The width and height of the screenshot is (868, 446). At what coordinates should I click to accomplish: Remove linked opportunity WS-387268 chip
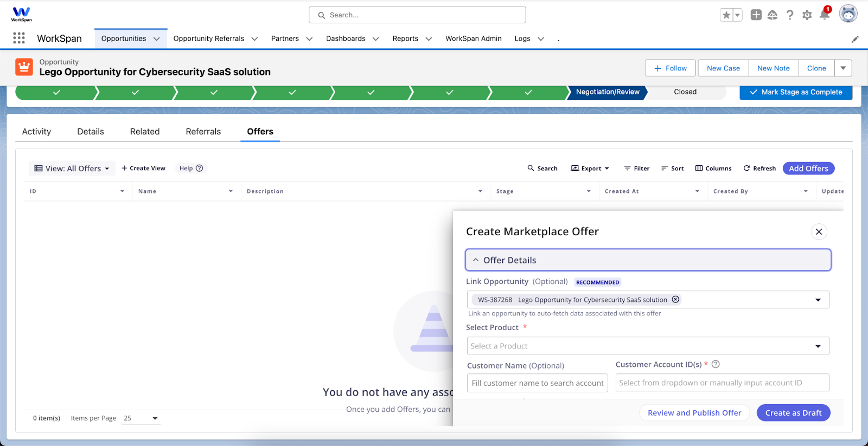pyautogui.click(x=675, y=300)
